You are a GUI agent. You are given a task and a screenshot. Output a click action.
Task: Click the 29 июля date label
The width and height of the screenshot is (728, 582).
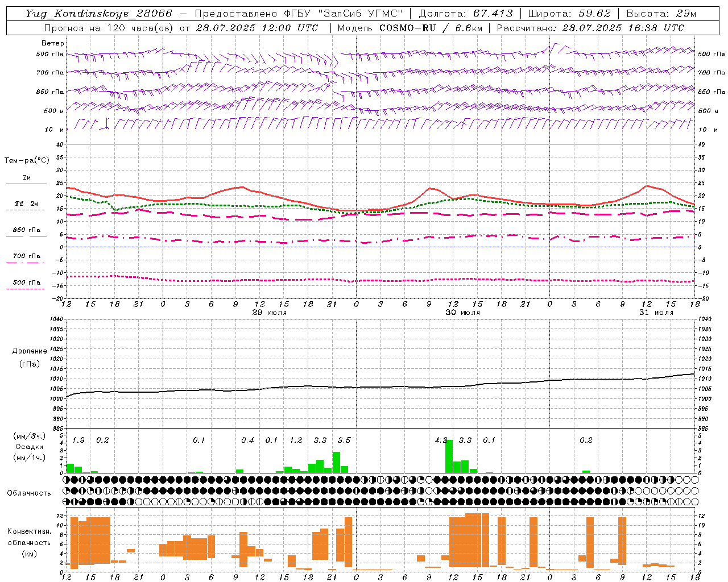pos(270,313)
